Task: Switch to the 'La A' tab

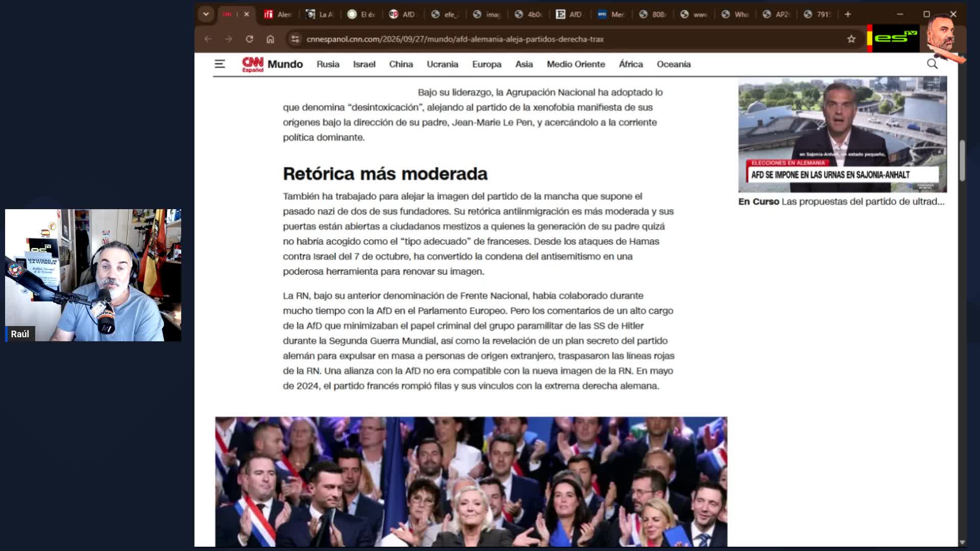Action: click(320, 14)
